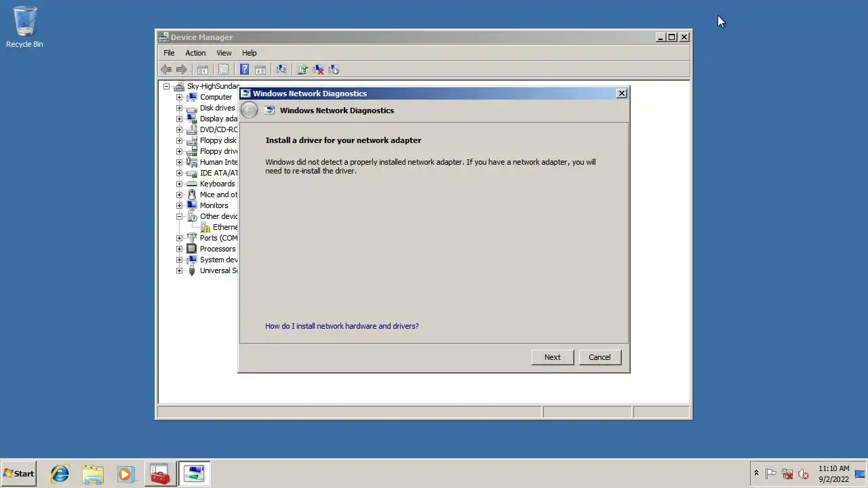The image size is (868, 488).
Task: Select the Floppy drive controllers icon
Action: [192, 151]
